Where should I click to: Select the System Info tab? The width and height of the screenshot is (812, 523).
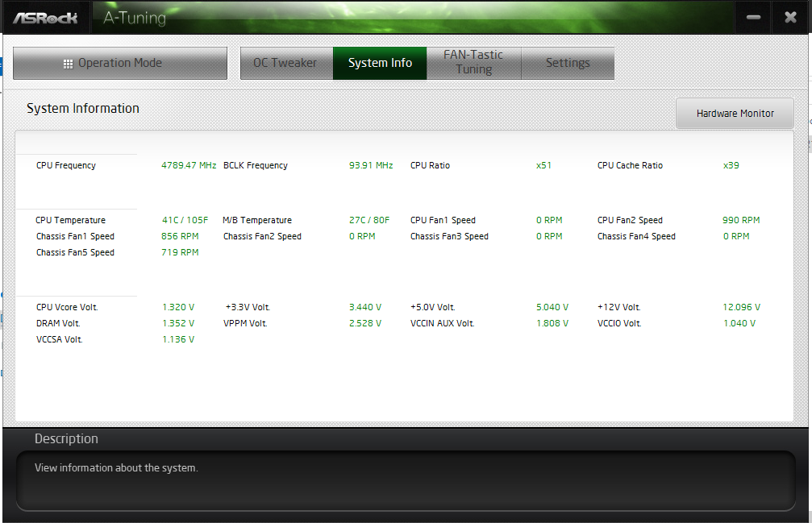point(380,63)
